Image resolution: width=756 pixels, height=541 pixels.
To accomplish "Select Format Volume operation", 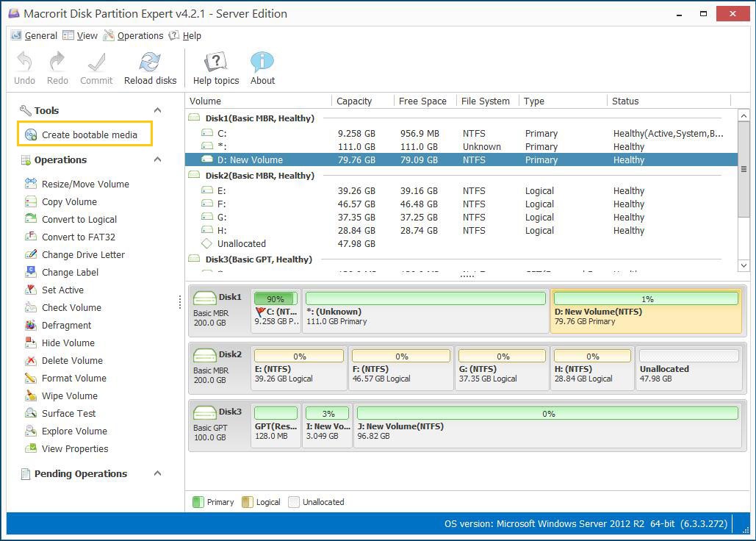I will tap(65, 378).
